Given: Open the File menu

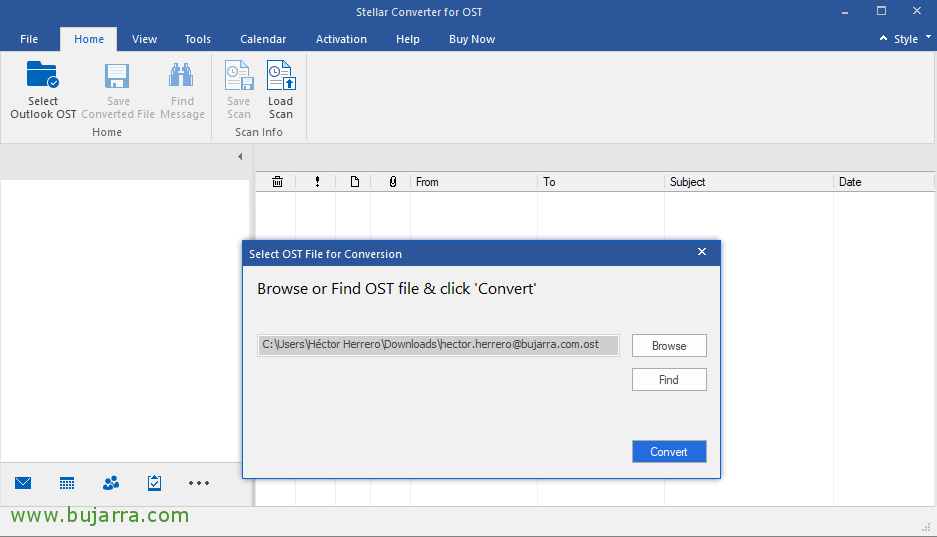Looking at the screenshot, I should click(29, 39).
